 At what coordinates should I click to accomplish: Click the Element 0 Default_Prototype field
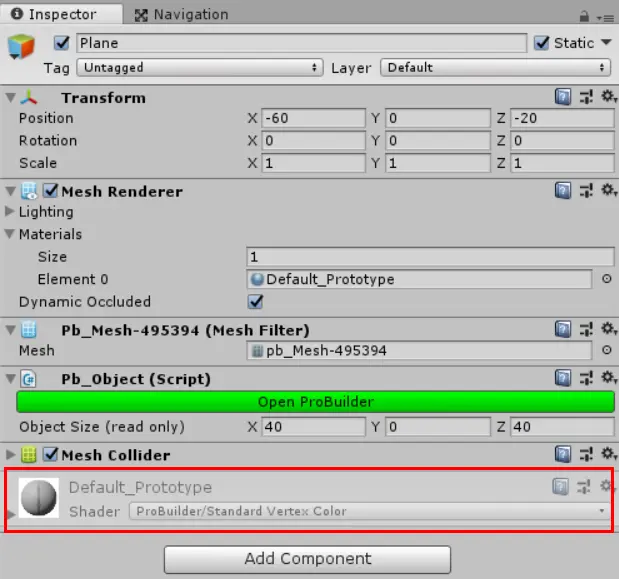coord(419,279)
